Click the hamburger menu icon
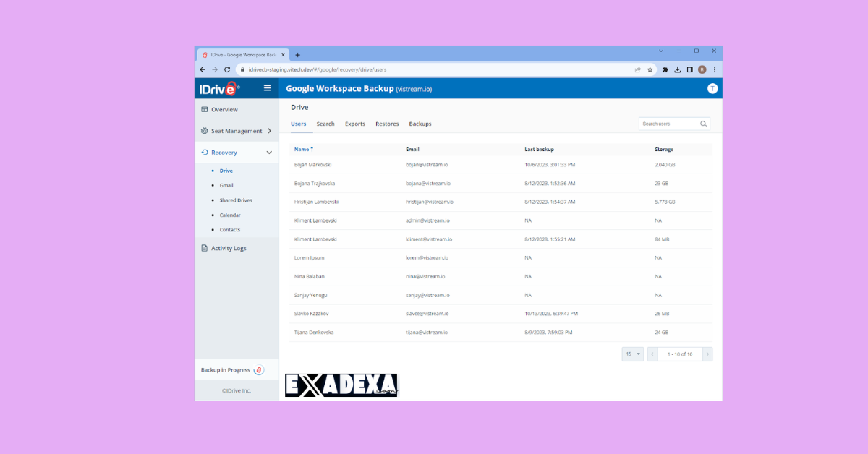Viewport: 868px width, 454px height. click(x=267, y=88)
